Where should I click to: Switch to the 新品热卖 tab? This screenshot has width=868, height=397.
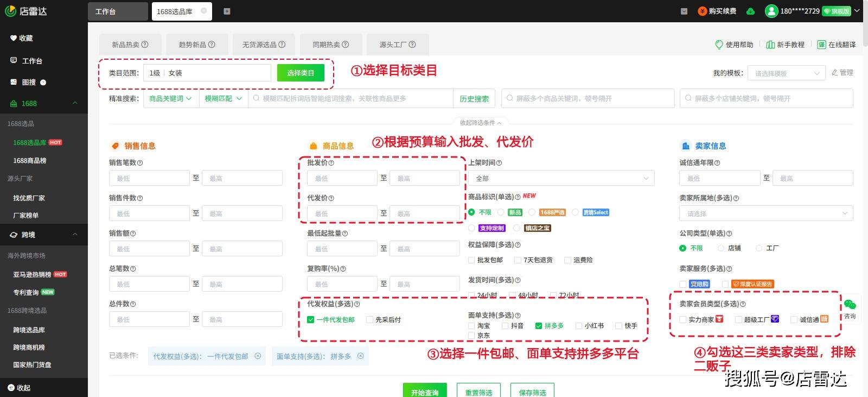click(x=130, y=45)
